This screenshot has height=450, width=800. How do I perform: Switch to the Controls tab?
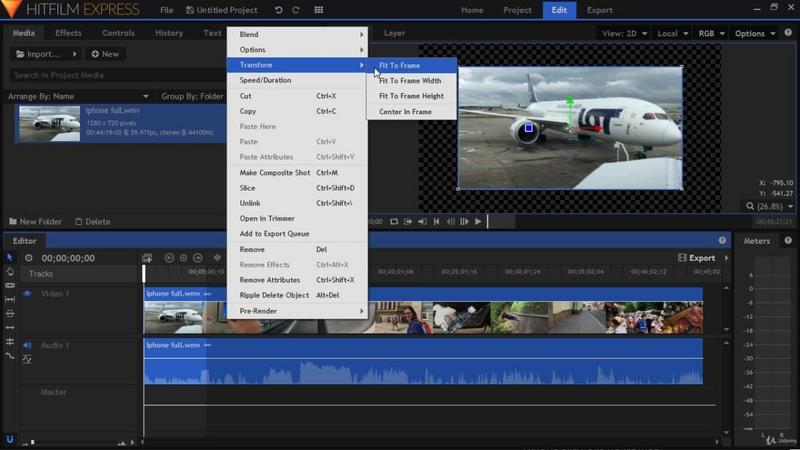[118, 33]
